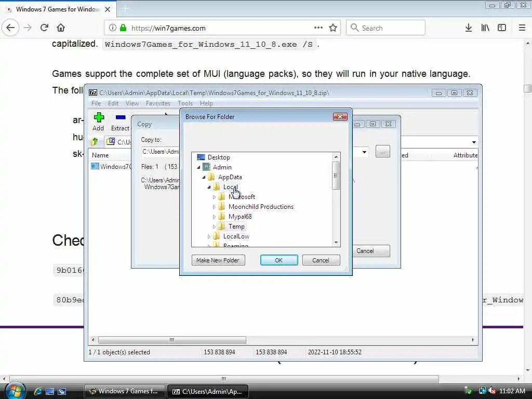The image size is (532, 399).
Task: Confirm folder selection with OK
Action: tap(279, 260)
